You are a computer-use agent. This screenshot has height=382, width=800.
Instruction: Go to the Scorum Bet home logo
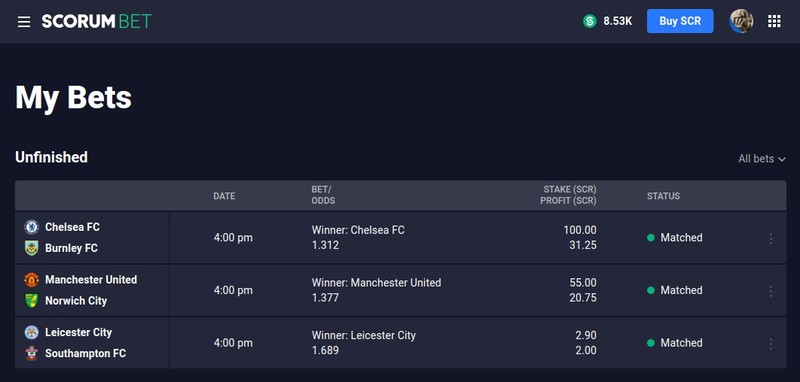coord(96,21)
